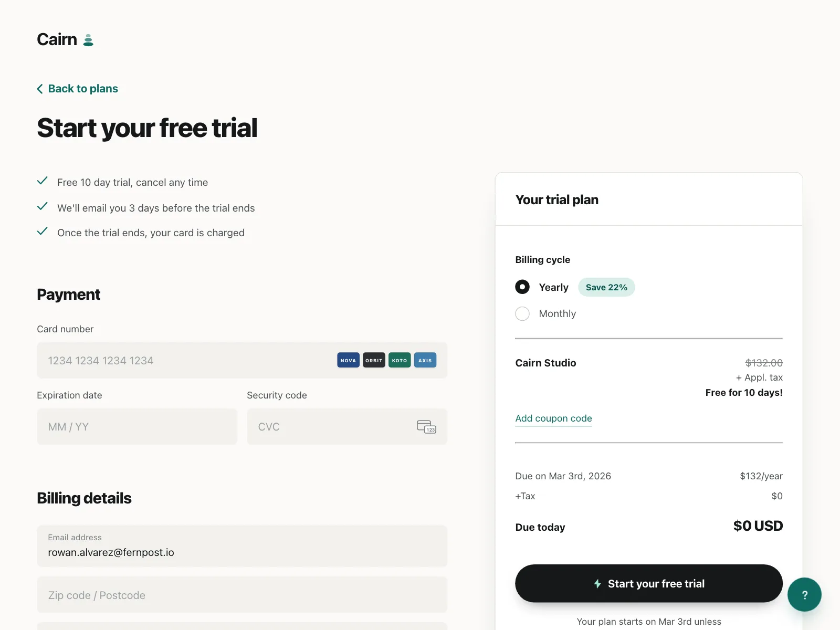
Task: Click the KOTO card brand icon
Action: (400, 360)
